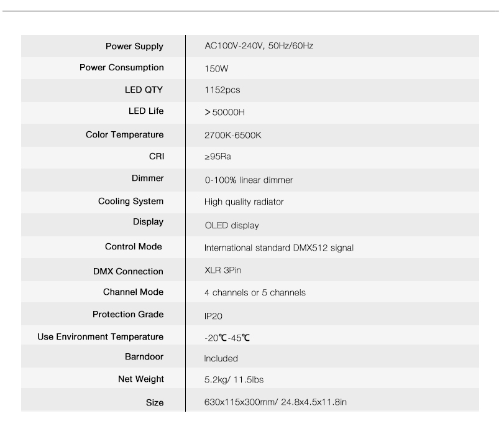The height and width of the screenshot is (431, 504).
Task: Select the 150W value text
Action: pos(216,68)
